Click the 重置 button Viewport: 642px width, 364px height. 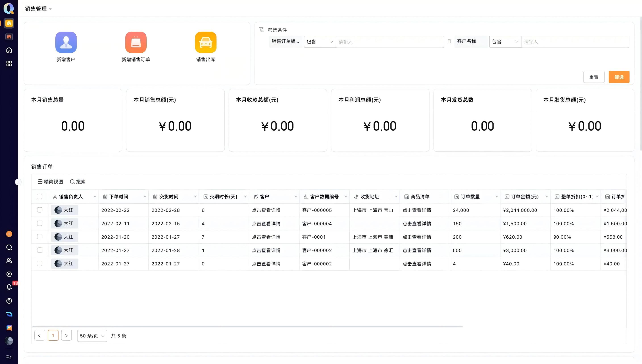[x=594, y=77]
